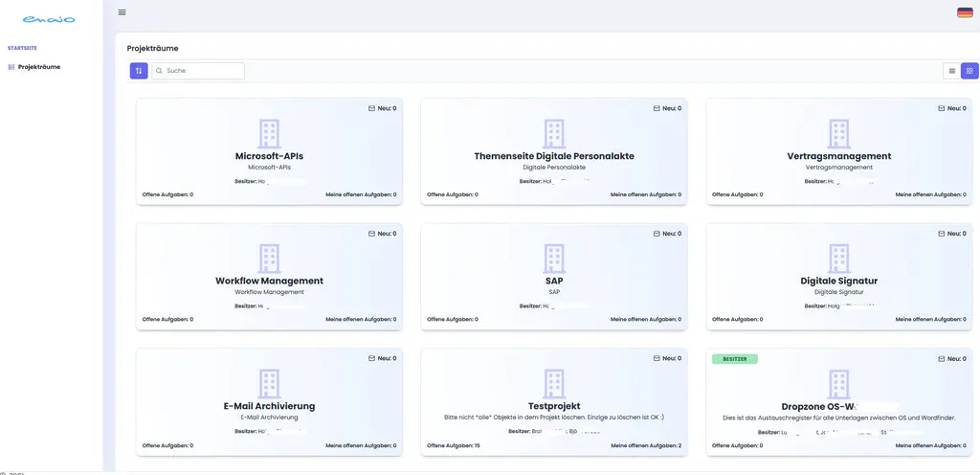Select the STARTSEITE sidebar heading
This screenshot has width=980, height=475.
pyautogui.click(x=22, y=48)
